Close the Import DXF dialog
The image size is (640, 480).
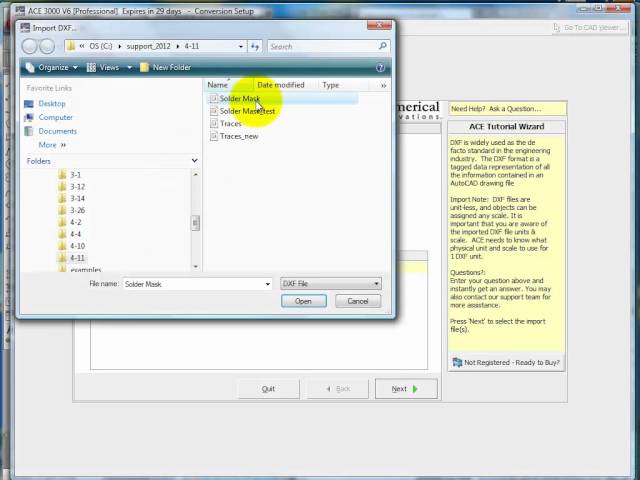pos(379,25)
